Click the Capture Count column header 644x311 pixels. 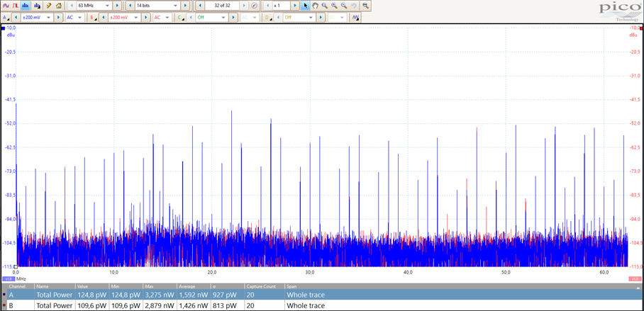260,286
